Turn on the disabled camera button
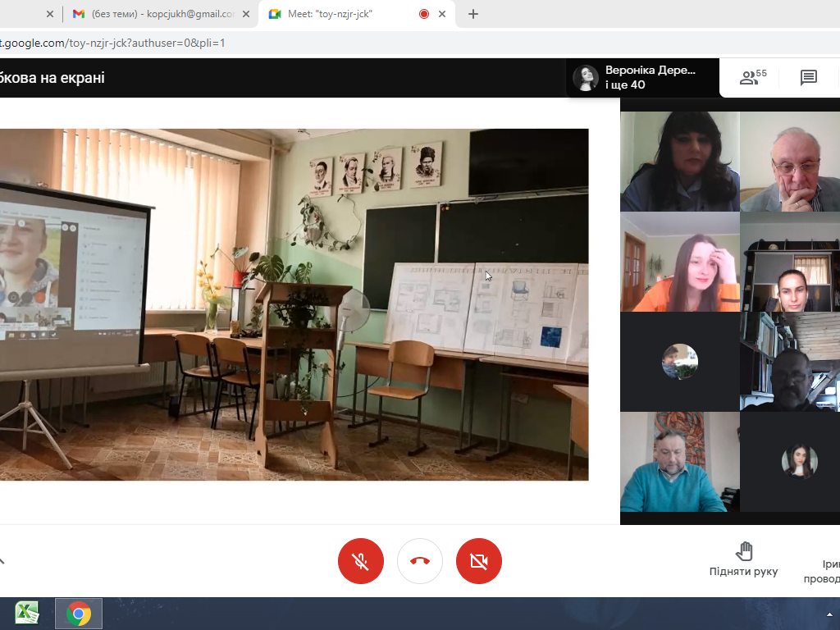Viewport: 840px width, 630px height. (x=478, y=561)
